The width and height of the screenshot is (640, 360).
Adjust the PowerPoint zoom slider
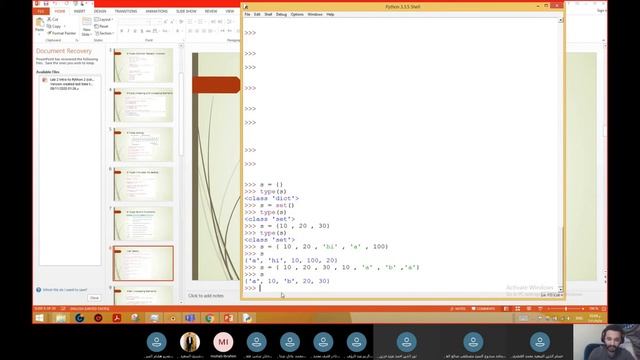point(566,309)
